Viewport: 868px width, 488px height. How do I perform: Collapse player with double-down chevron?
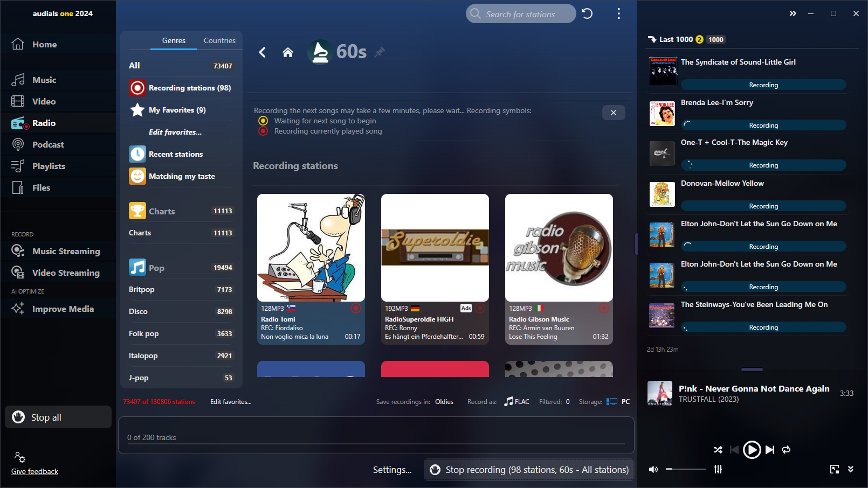click(851, 469)
